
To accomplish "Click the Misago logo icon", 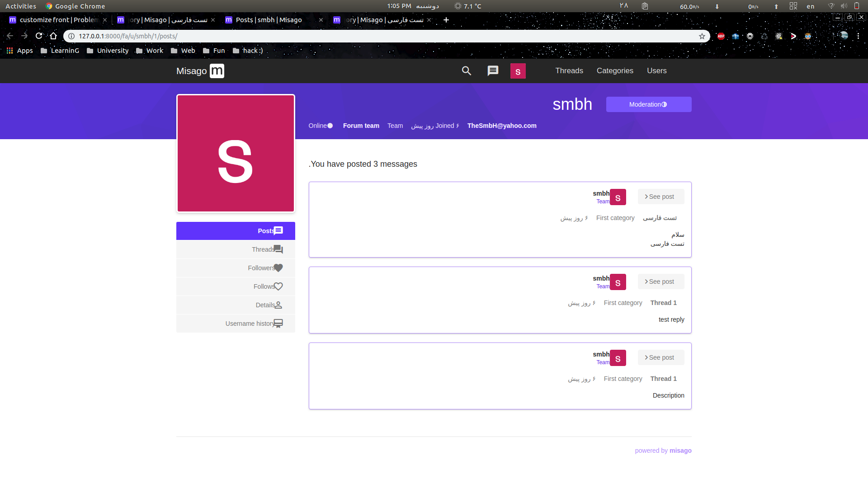I will click(x=217, y=71).
